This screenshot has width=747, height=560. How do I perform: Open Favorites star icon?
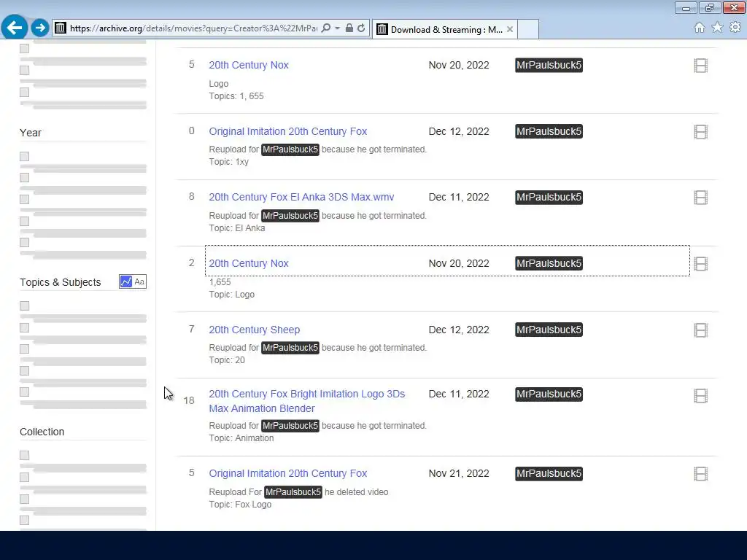[x=717, y=28]
